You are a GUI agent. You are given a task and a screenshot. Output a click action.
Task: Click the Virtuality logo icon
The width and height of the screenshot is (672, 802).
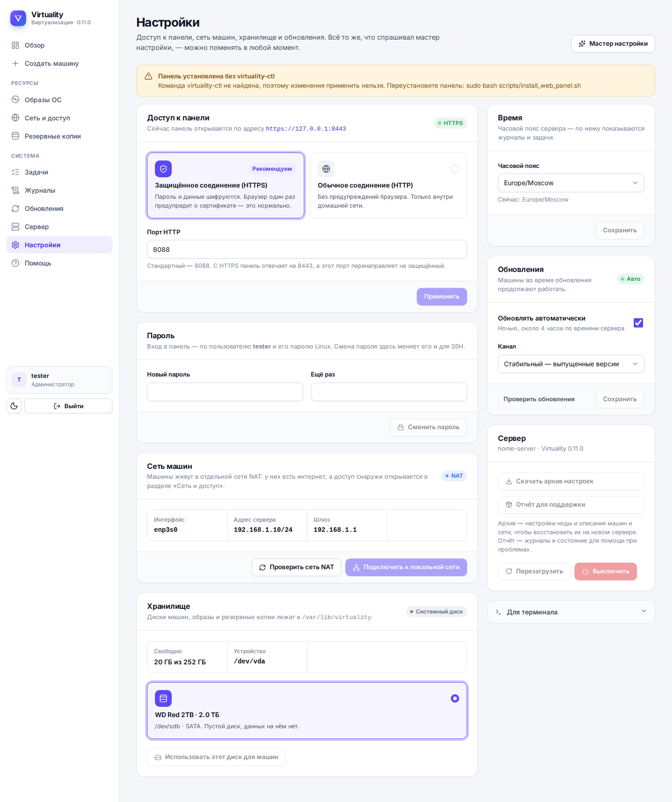click(x=18, y=18)
